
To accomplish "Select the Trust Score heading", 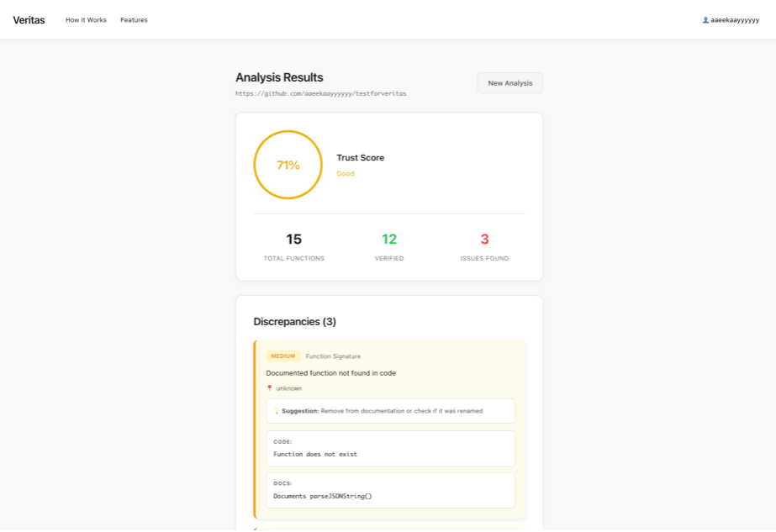I will click(x=361, y=157).
